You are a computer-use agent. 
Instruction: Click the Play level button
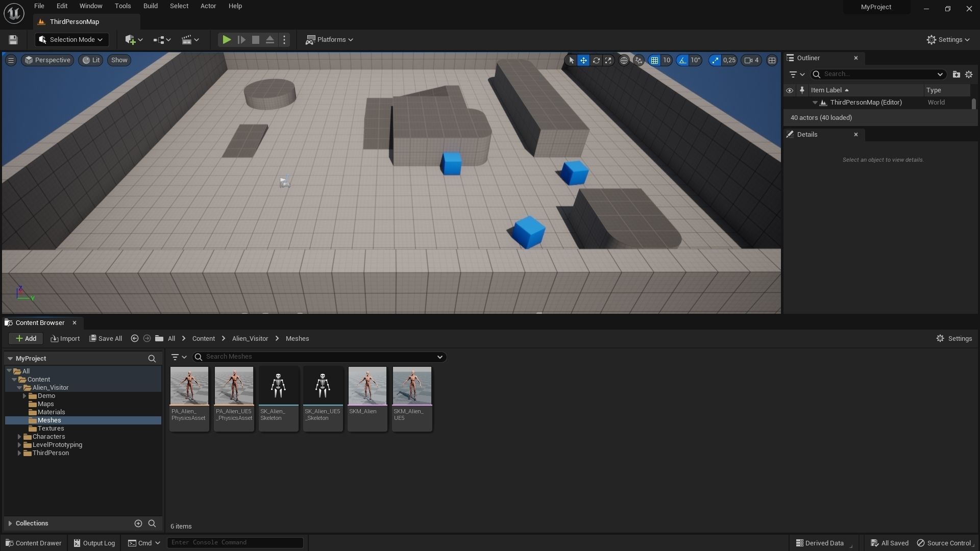click(x=227, y=40)
